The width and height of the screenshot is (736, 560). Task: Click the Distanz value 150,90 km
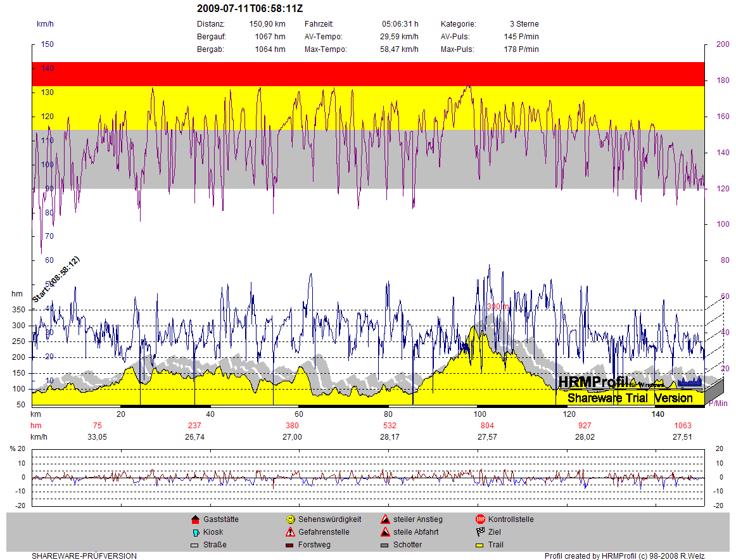click(x=267, y=24)
